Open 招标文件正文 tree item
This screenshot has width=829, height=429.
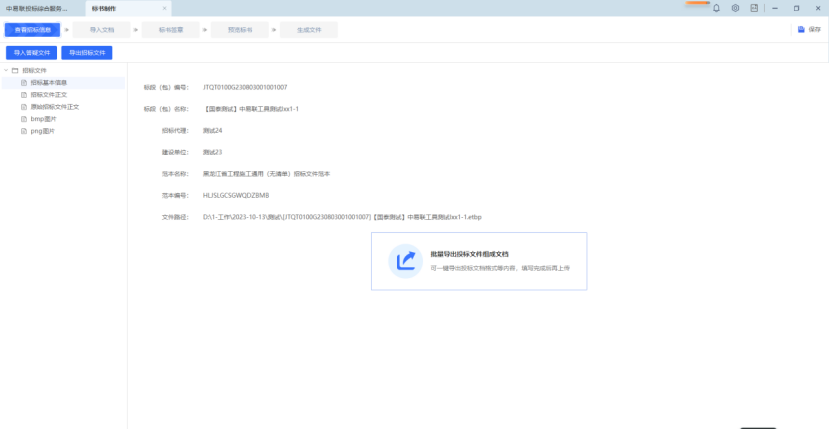click(49, 95)
